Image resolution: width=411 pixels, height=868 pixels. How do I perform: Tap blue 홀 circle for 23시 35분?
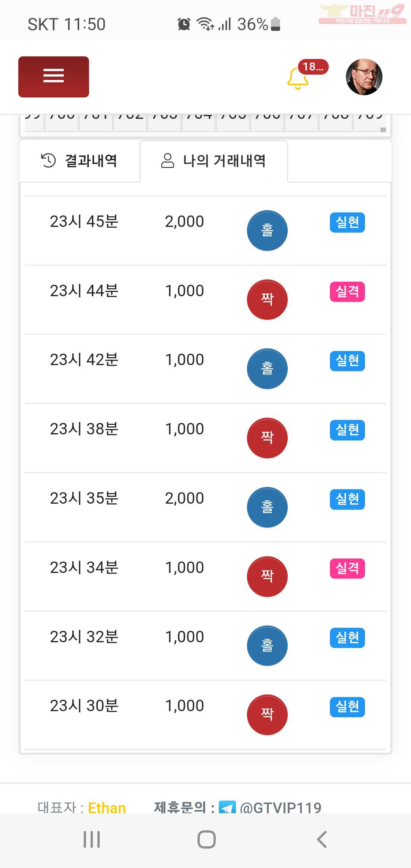267,507
